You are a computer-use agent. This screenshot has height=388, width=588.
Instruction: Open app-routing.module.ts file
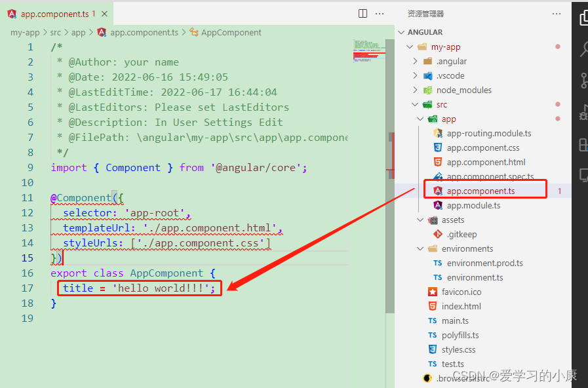(489, 133)
